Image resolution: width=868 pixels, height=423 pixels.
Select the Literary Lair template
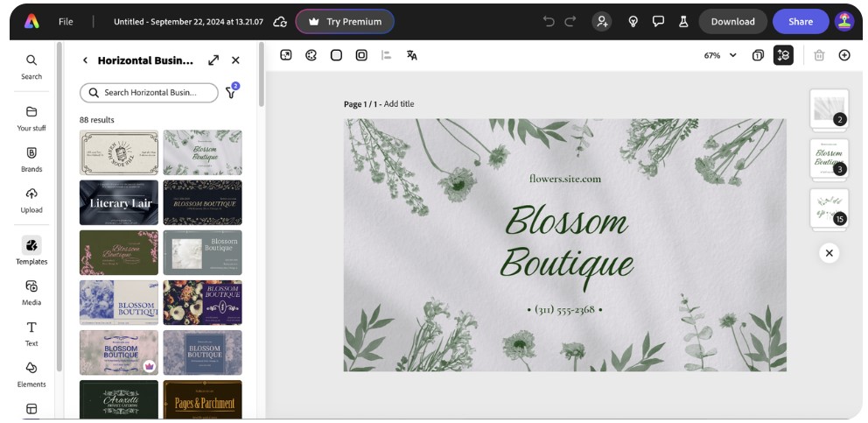tap(119, 202)
